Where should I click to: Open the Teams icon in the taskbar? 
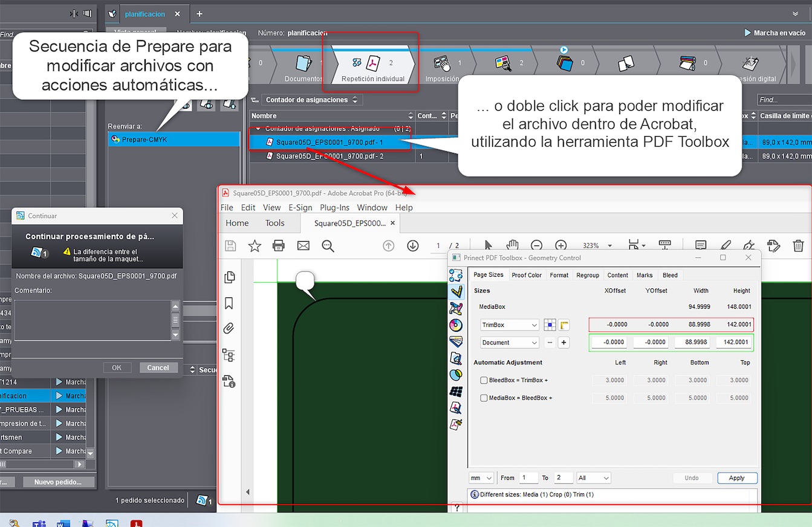tap(39, 523)
